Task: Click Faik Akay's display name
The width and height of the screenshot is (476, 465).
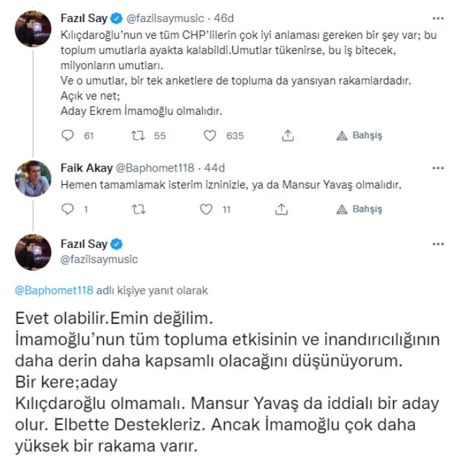Action: click(84, 168)
